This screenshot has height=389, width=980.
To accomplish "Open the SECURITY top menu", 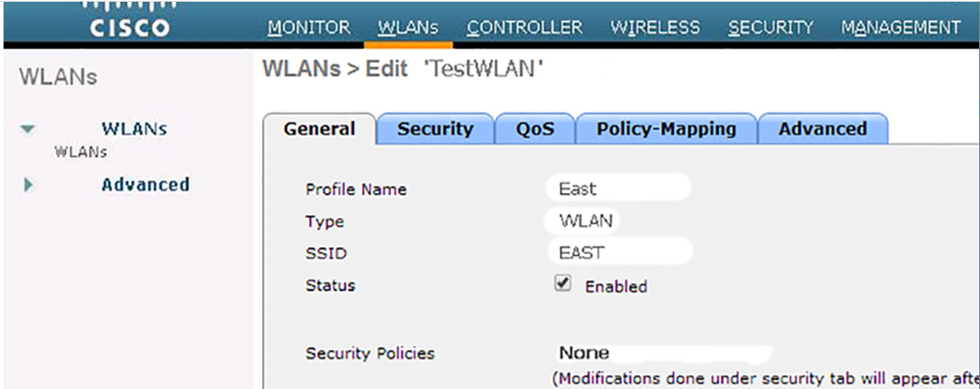I will pos(771,27).
